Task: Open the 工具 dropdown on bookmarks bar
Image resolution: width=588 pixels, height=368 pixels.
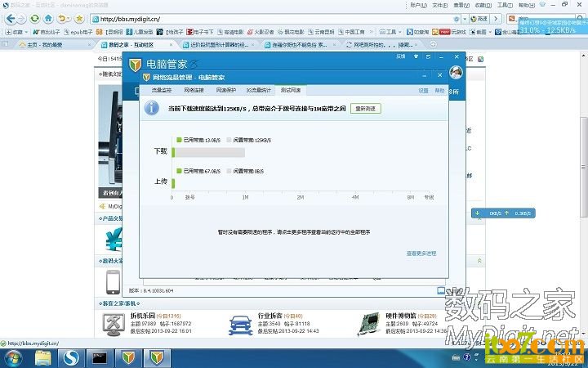Action: 390,32
